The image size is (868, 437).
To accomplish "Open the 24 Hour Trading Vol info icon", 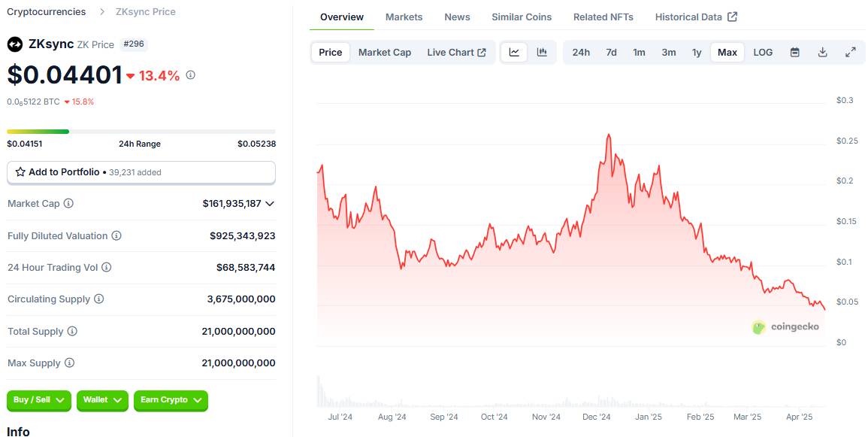I will [106, 267].
